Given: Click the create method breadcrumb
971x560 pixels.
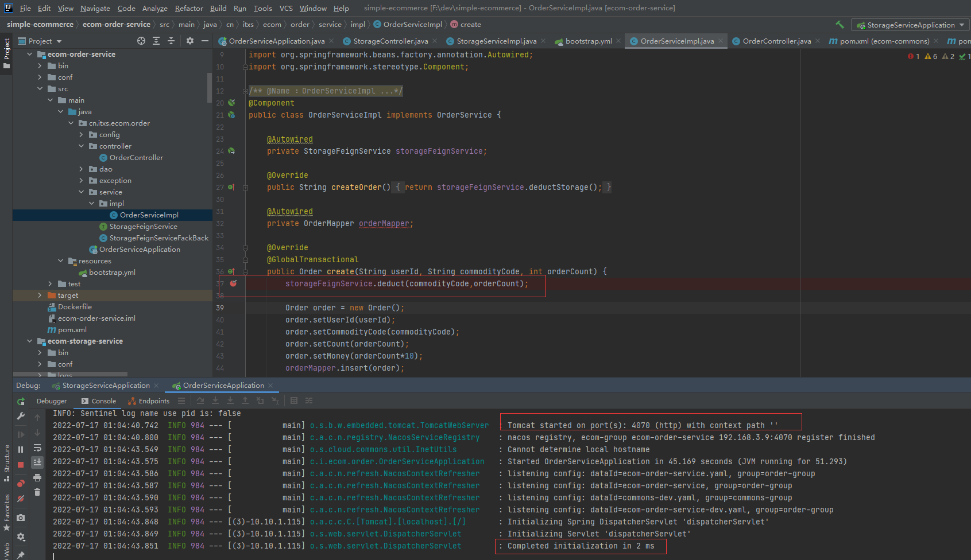Looking at the screenshot, I should [466, 24].
